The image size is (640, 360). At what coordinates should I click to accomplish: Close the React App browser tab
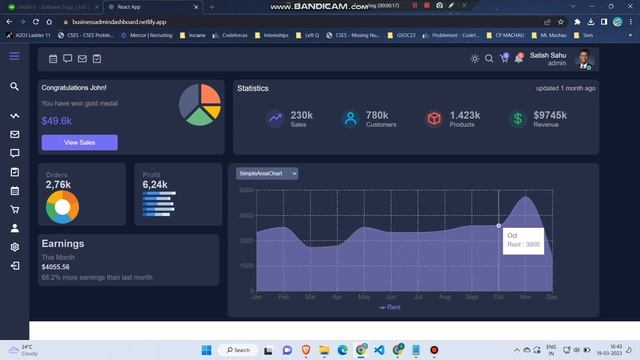coord(196,7)
